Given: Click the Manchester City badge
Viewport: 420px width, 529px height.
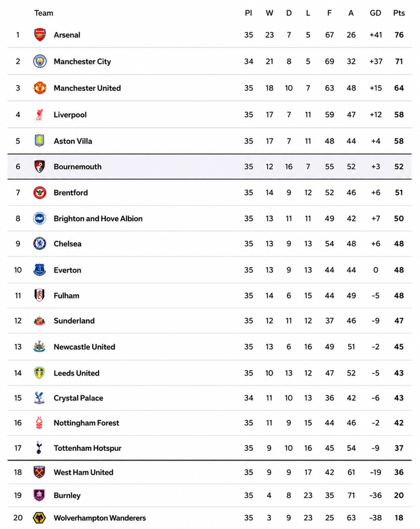Looking at the screenshot, I should 40,61.
